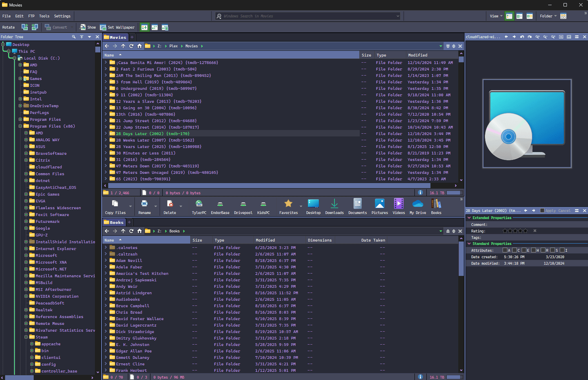Zoom in on the image in the viewer pane
The width and height of the screenshot is (588, 380).
(x=537, y=36)
